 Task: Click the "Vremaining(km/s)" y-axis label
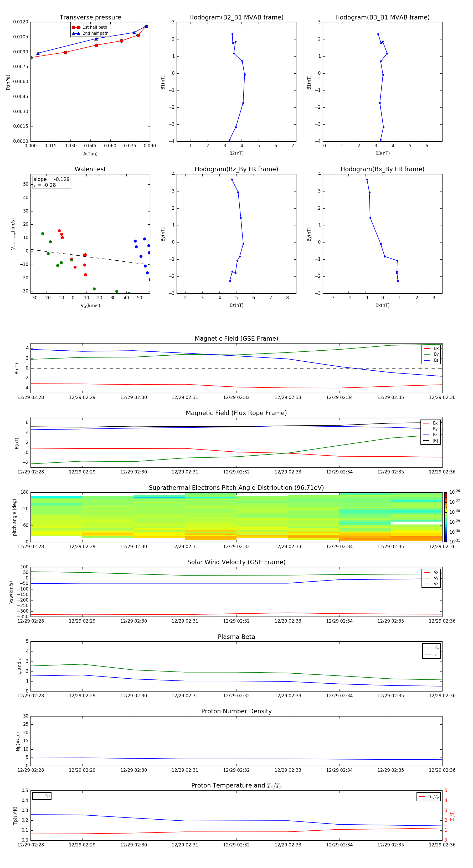tap(13, 234)
